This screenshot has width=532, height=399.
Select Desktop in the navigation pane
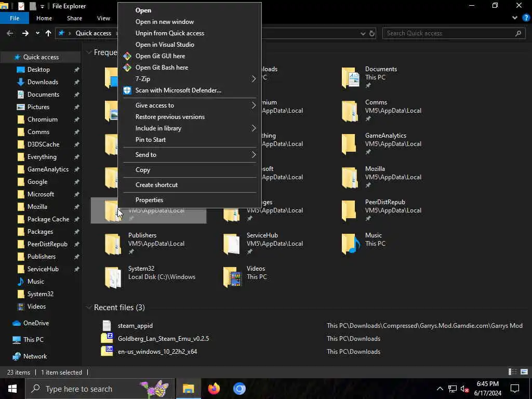tap(38, 70)
